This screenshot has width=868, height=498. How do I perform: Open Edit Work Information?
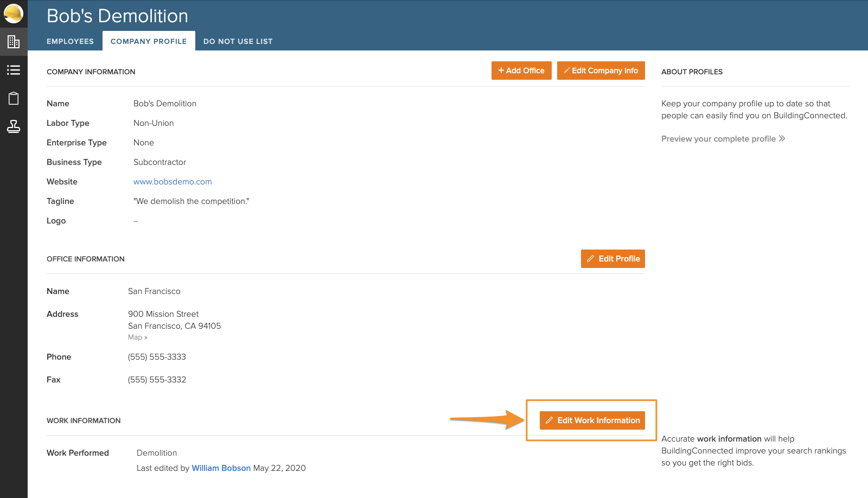tap(592, 420)
